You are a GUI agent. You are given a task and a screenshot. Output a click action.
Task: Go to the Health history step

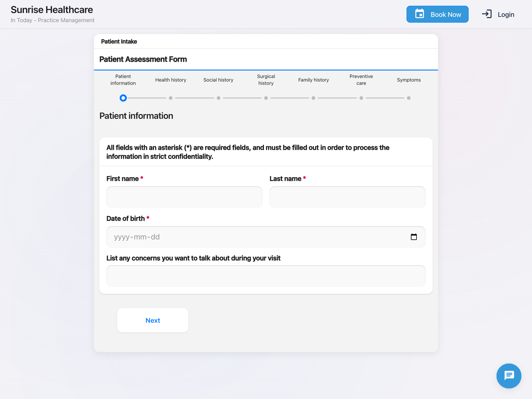point(171,80)
